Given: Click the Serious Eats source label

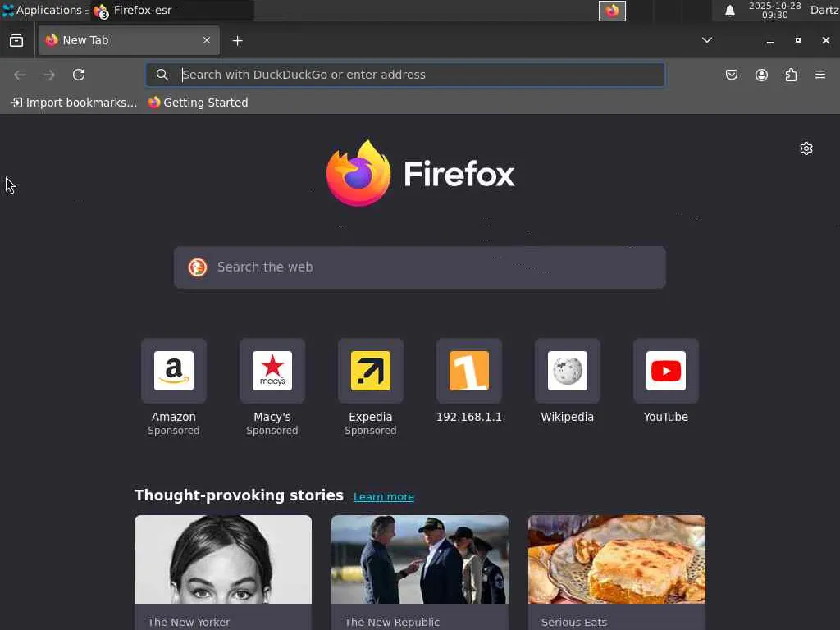Looking at the screenshot, I should click(x=573, y=622).
